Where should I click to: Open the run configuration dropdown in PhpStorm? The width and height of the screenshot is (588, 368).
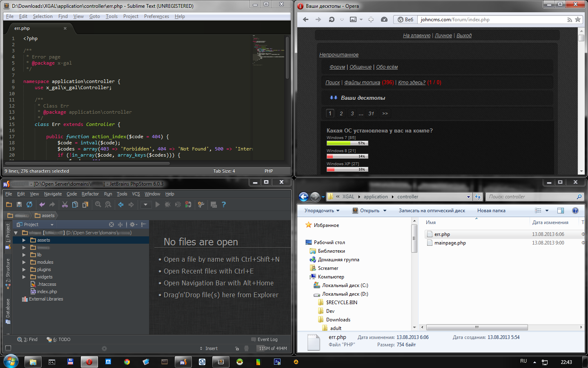146,204
